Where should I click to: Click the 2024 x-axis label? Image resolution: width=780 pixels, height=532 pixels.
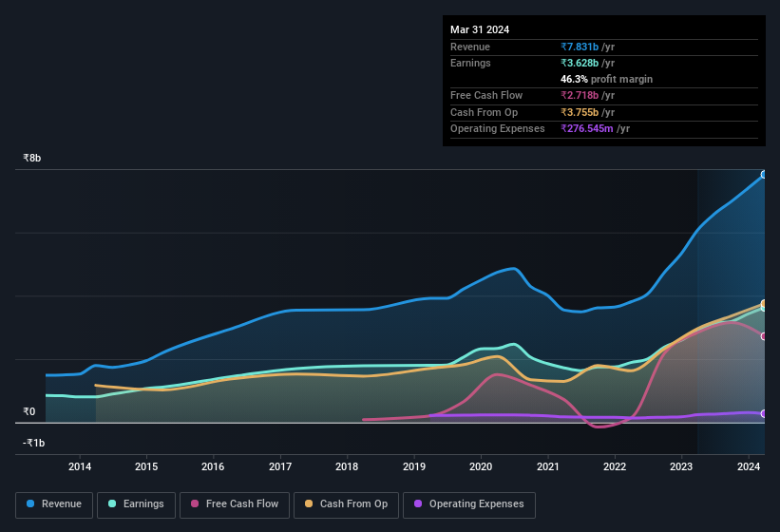tap(748, 466)
